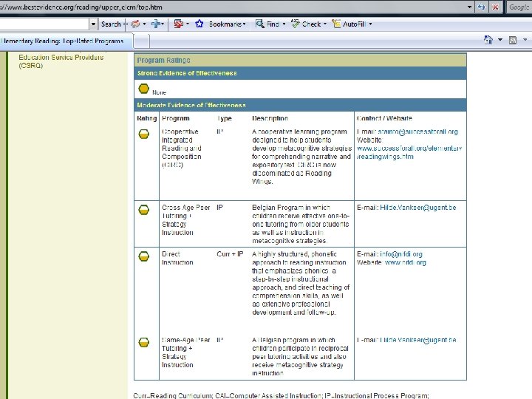Open the toolbar search field dropdown
This screenshot has width=532, height=399.
[x=93, y=24]
